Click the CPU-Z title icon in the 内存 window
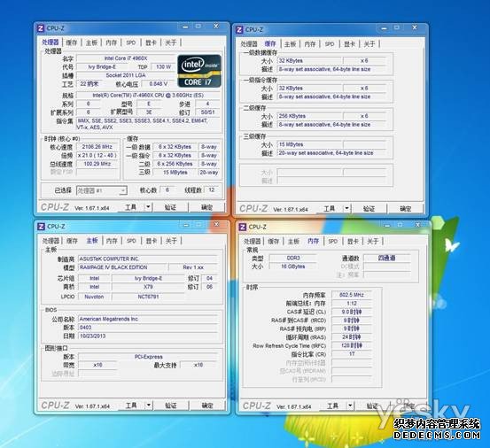Screen dimensions: 490x448 243,227
